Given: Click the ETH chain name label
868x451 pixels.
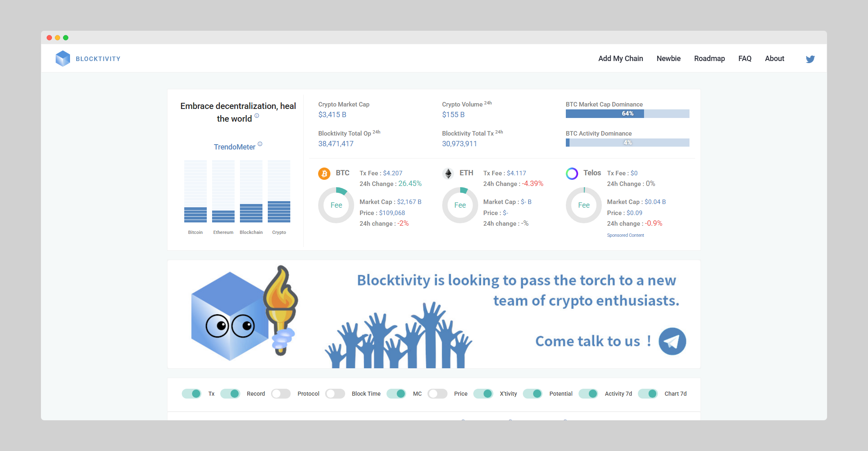Looking at the screenshot, I should click(466, 173).
